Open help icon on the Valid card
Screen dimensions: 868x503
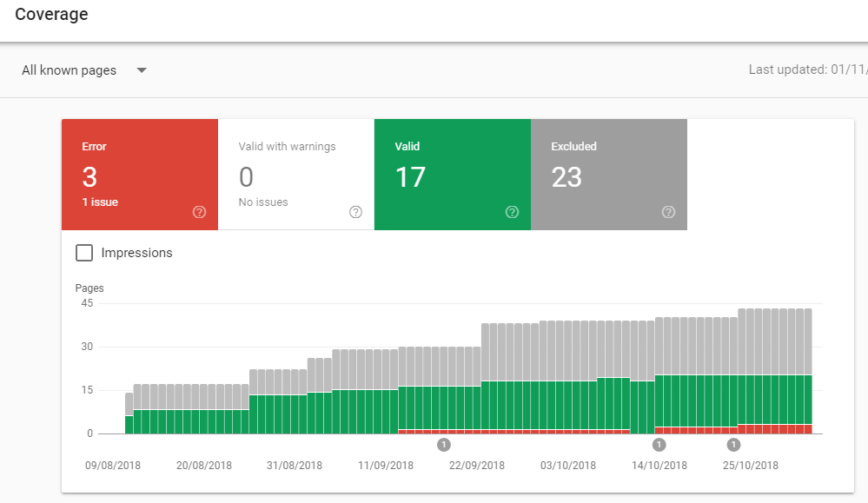pyautogui.click(x=512, y=212)
